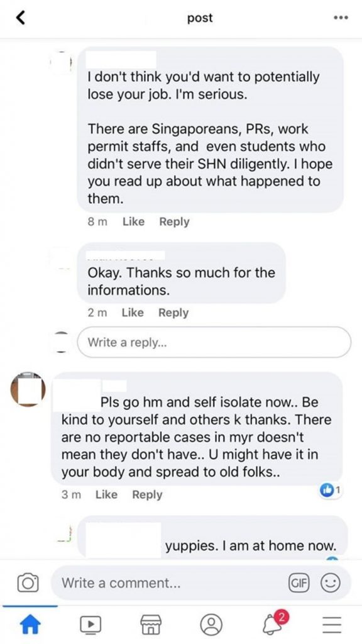The width and height of the screenshot is (362, 644).
Task: Open the Marketplace tab
Action: click(151, 625)
